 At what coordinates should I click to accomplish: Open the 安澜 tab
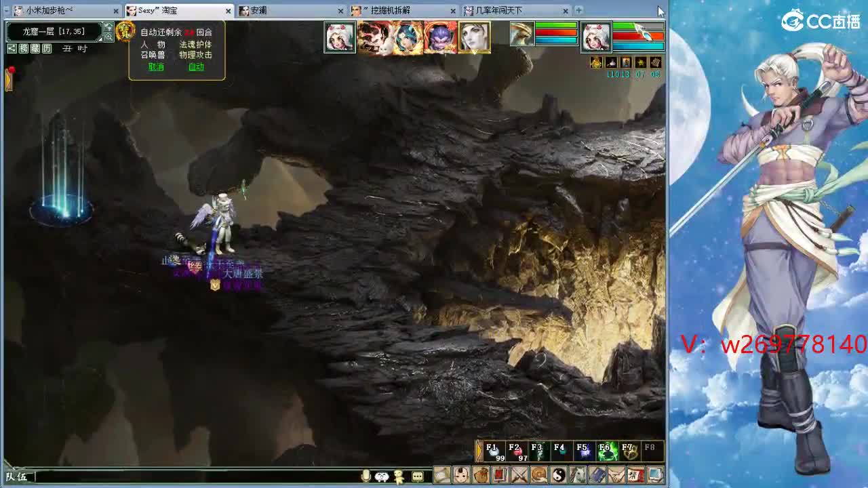[292, 10]
